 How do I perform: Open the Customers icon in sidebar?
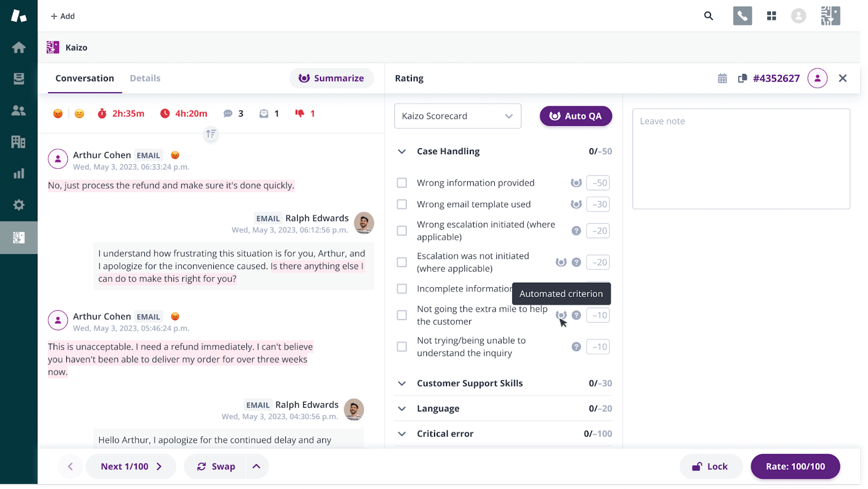pyautogui.click(x=18, y=110)
